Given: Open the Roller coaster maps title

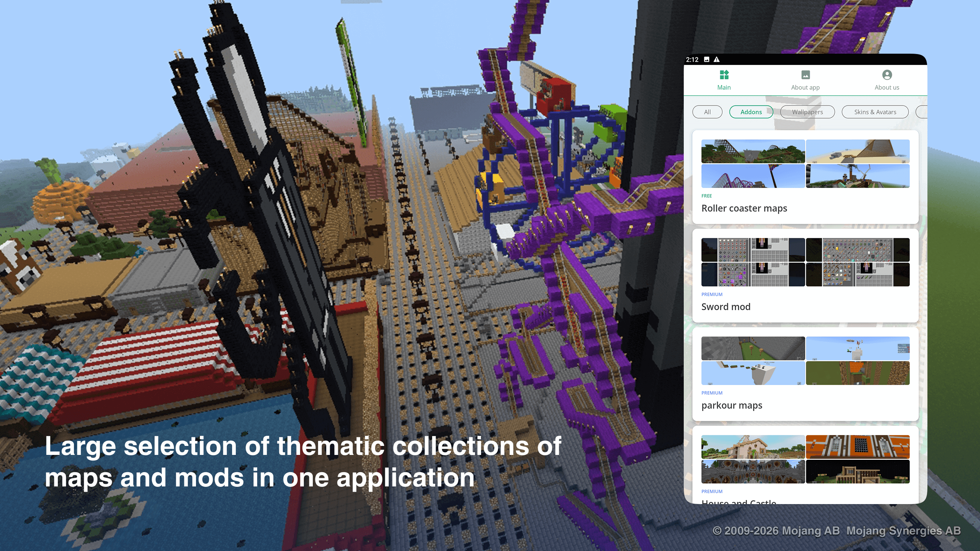Looking at the screenshot, I should pos(744,208).
